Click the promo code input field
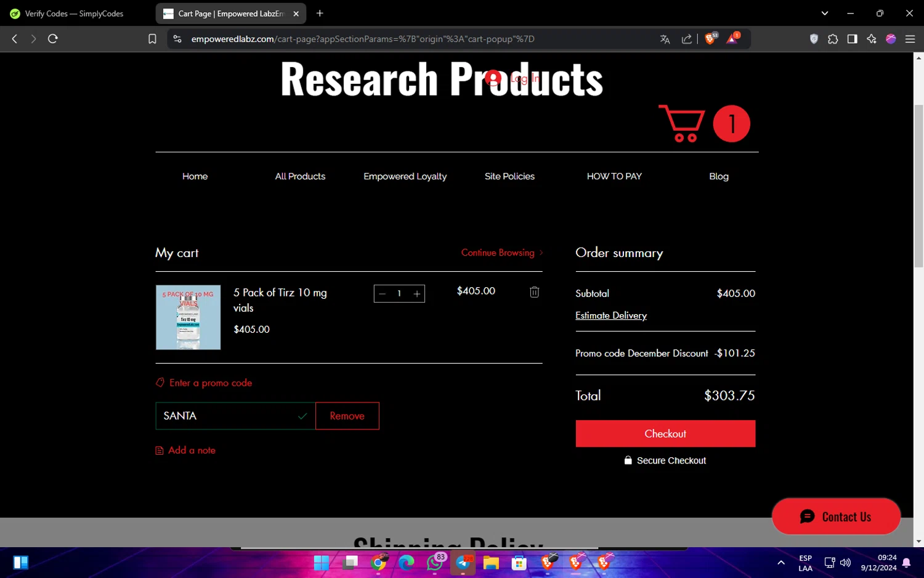This screenshot has width=924, height=578. [x=235, y=416]
